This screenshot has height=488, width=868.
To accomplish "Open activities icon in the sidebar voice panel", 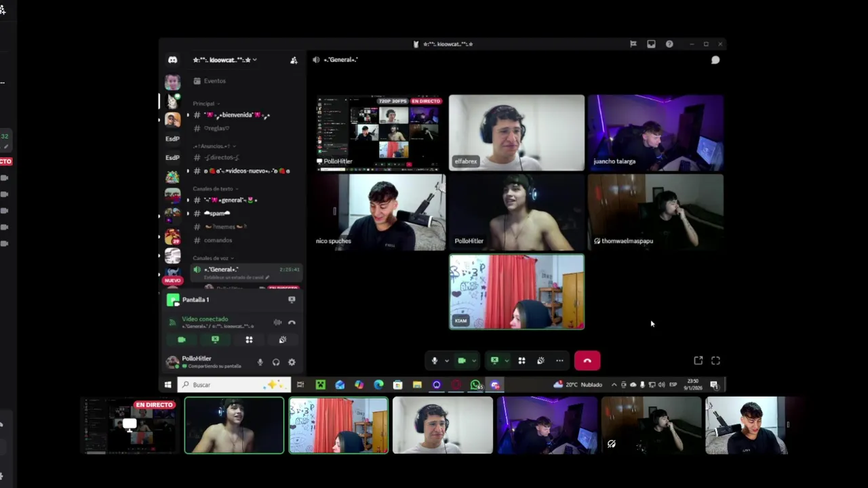I will 249,340.
